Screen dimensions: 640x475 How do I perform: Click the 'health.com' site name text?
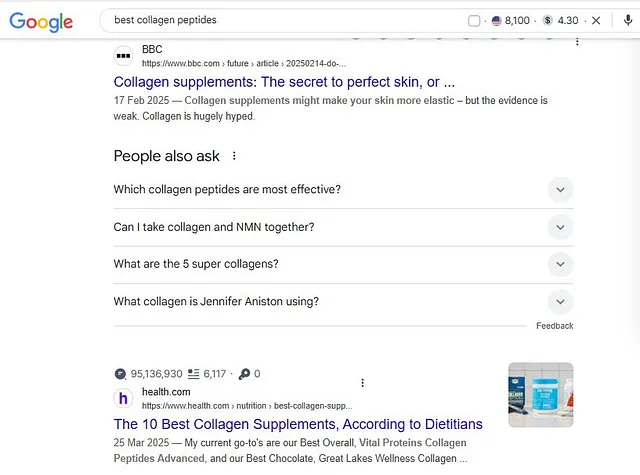(x=166, y=392)
